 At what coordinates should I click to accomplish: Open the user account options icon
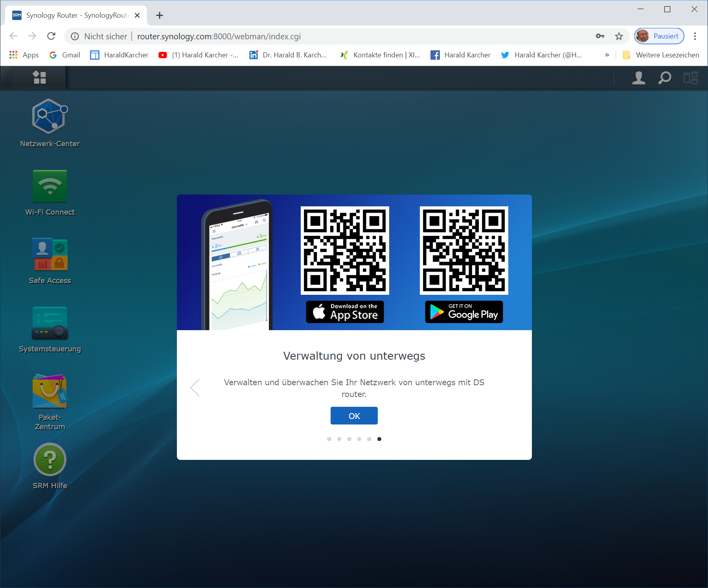click(638, 78)
